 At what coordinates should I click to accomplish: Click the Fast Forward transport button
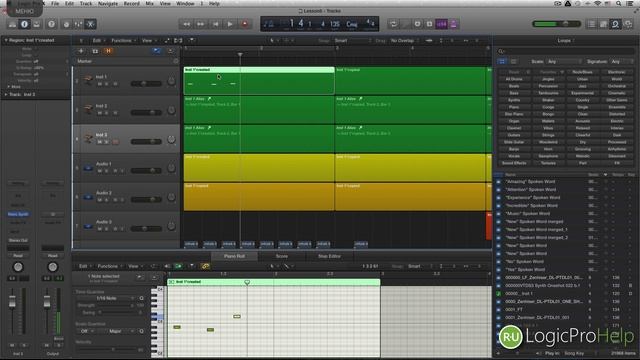(x=200, y=24)
